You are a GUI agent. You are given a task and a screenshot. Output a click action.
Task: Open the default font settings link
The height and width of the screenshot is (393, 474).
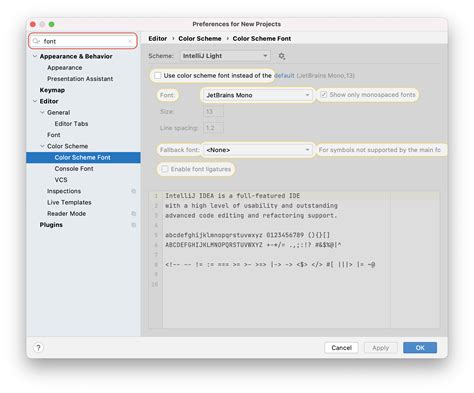[284, 75]
